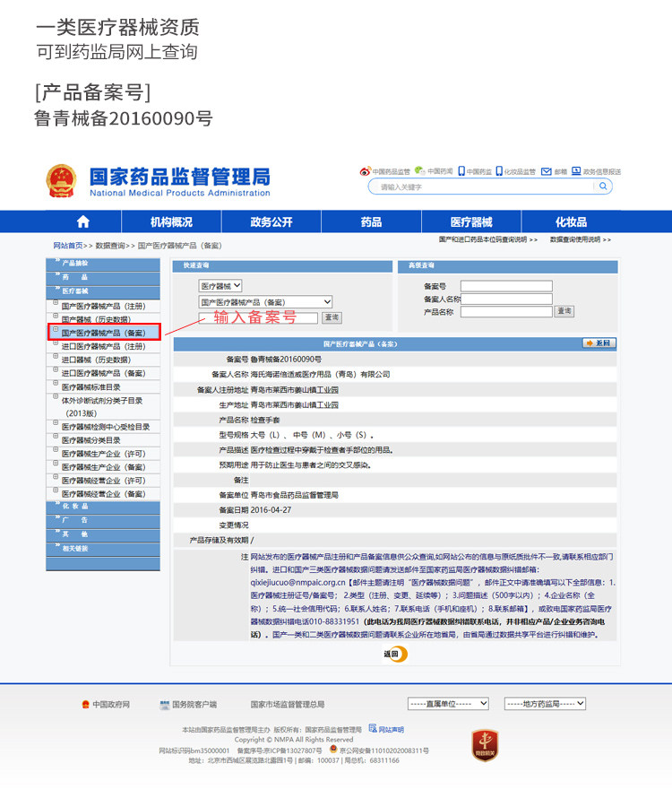This screenshot has height=807, width=672.
Task: Click the orange 返回 arrow button in the results header
Action: pyautogui.click(x=599, y=343)
